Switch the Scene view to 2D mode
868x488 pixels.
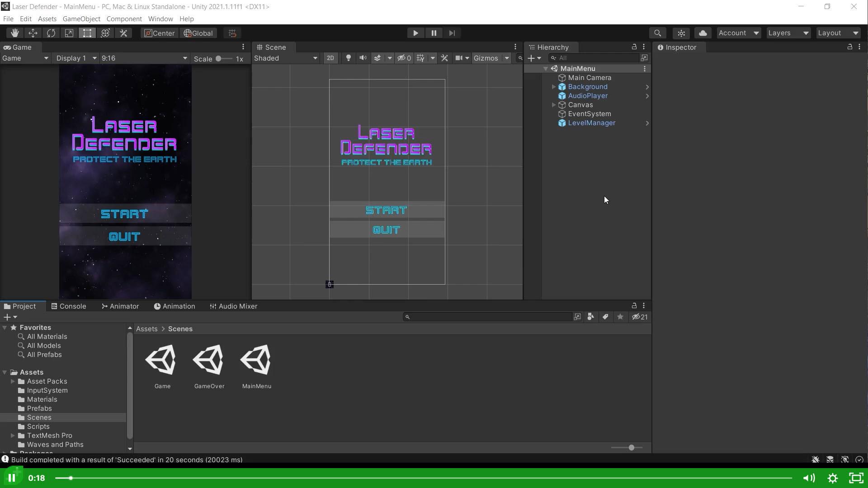point(330,58)
